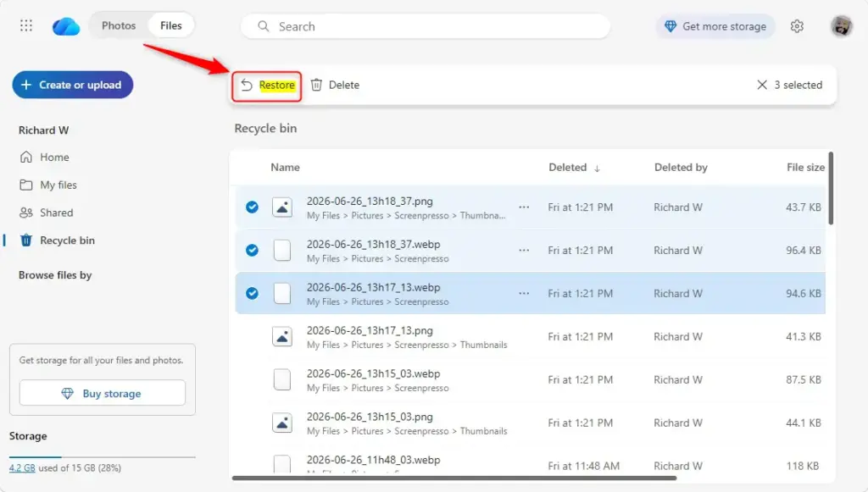Click the storage usage progress bar

103,457
